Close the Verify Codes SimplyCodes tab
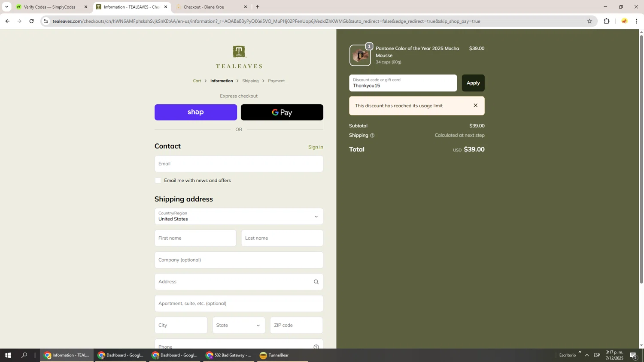This screenshot has height=362, width=644. click(x=86, y=7)
